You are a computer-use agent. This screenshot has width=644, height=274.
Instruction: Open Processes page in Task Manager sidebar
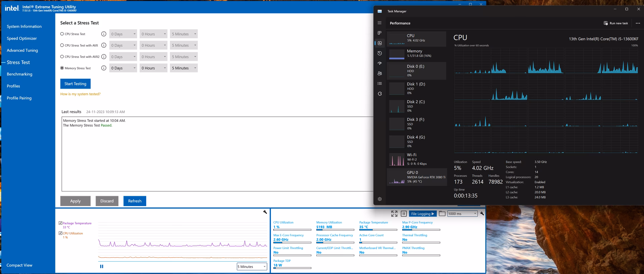click(x=379, y=33)
